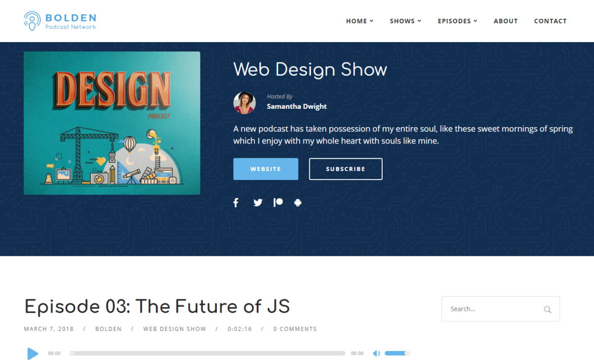Click the SUBSCRIBE button
The height and width of the screenshot is (364, 594).
point(346,169)
